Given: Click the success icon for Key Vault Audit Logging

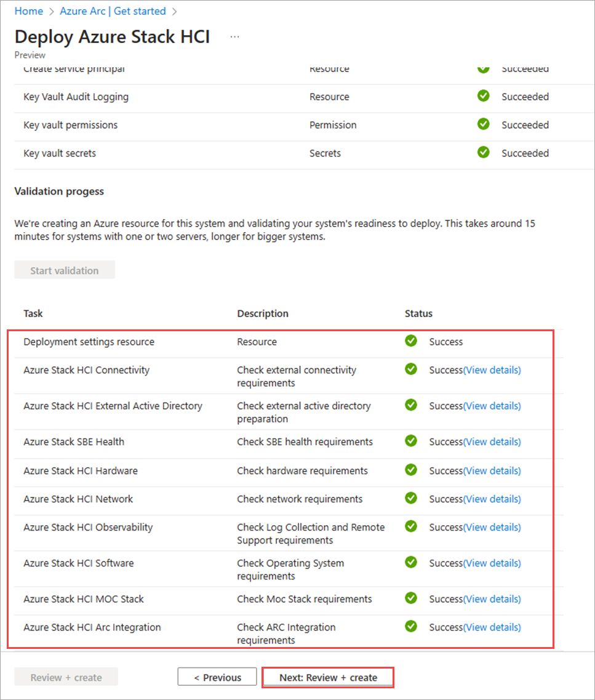Looking at the screenshot, I should [483, 96].
